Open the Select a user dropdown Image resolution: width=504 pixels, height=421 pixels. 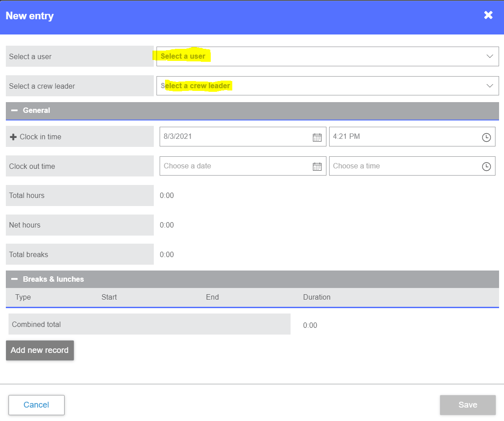(x=490, y=56)
